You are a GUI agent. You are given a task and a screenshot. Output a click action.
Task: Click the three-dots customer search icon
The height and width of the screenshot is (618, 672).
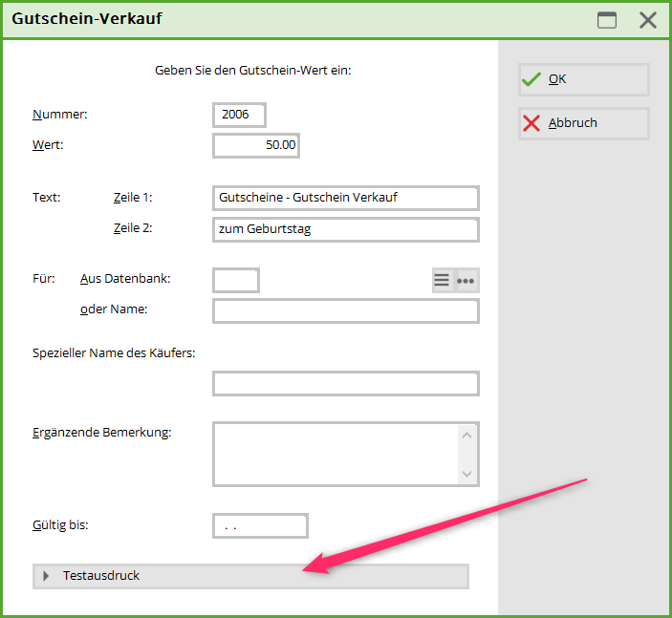pyautogui.click(x=466, y=280)
